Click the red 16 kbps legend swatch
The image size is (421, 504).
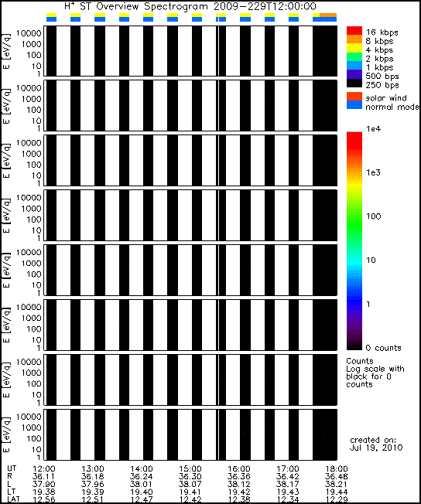pos(354,31)
